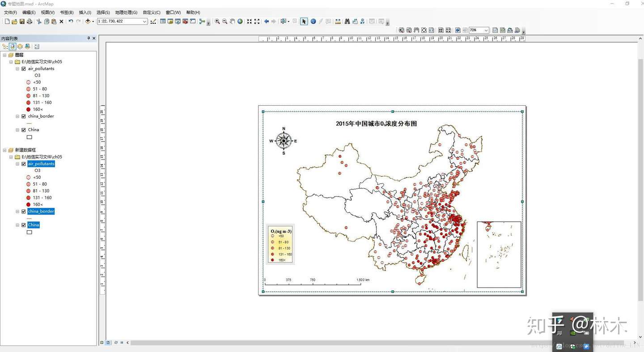Click the Full Extent globe icon

click(x=240, y=21)
